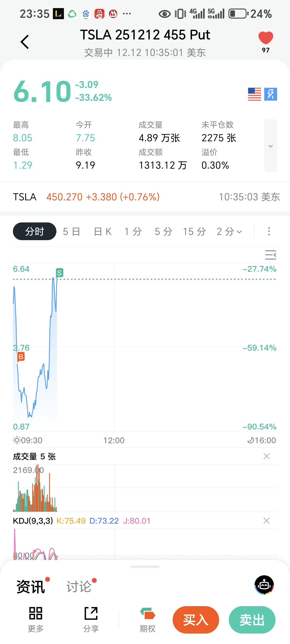Screen dimensions: 290x644
Task: Close the KDJ indicator panel
Action: click(266, 521)
